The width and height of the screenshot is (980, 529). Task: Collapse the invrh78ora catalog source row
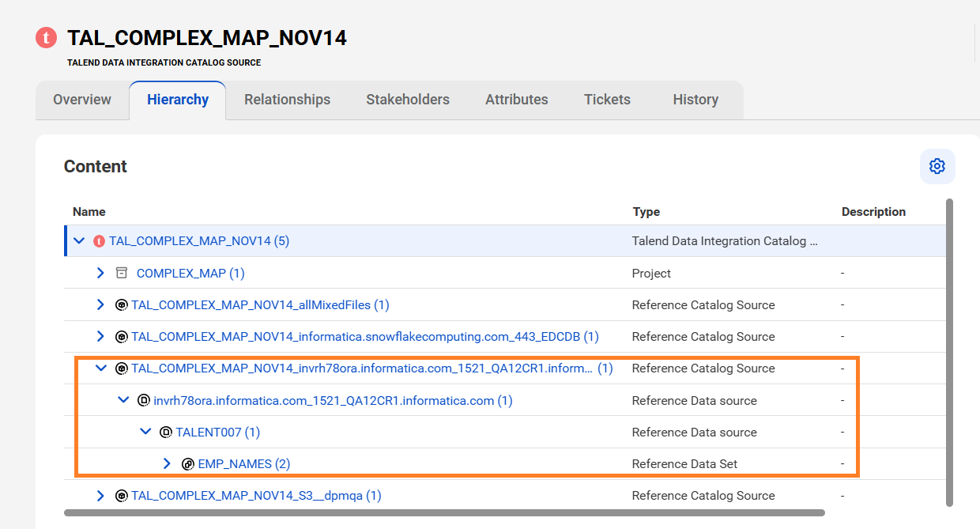pos(100,368)
